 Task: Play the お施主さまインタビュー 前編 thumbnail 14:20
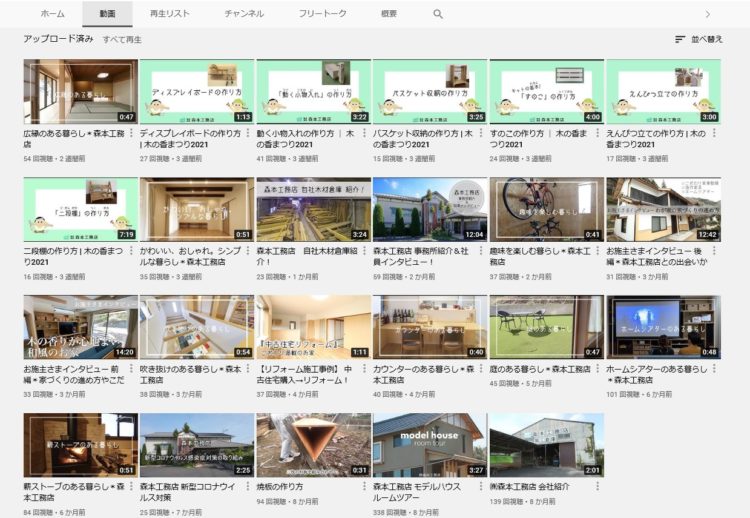tap(80, 327)
